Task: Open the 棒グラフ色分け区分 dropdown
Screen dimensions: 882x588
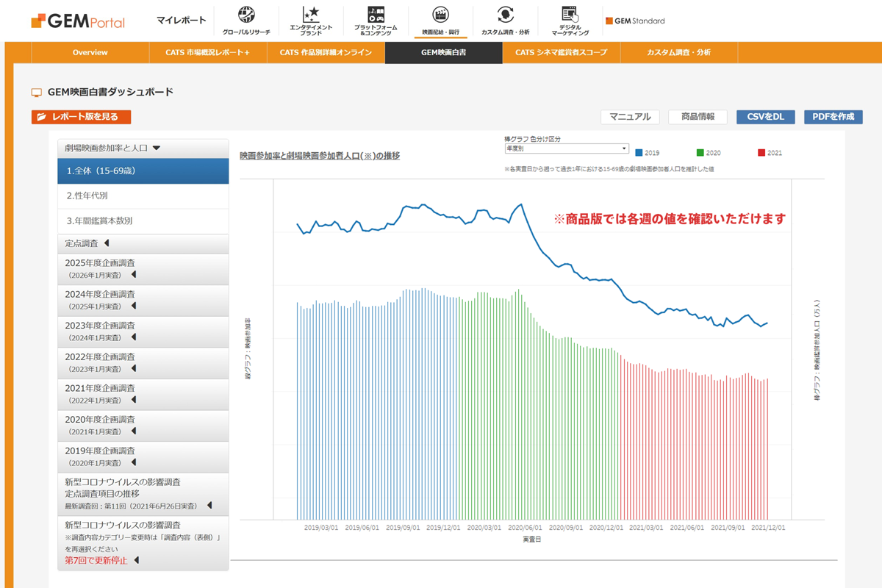Action: pyautogui.click(x=566, y=148)
